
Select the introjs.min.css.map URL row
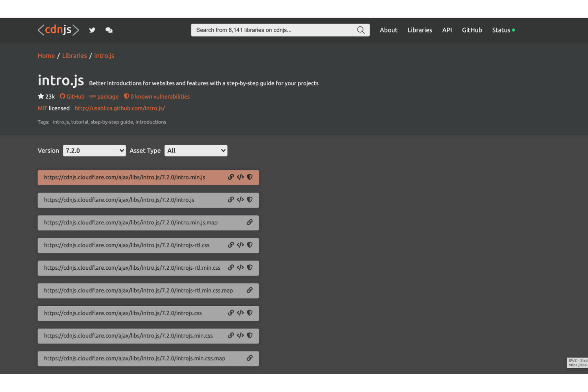click(x=148, y=359)
